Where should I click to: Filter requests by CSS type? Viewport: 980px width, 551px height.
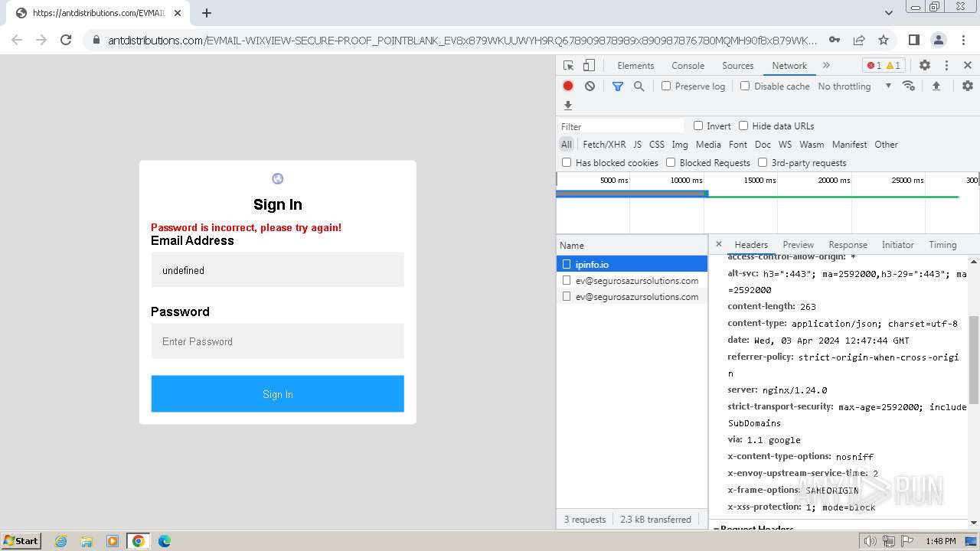click(657, 144)
